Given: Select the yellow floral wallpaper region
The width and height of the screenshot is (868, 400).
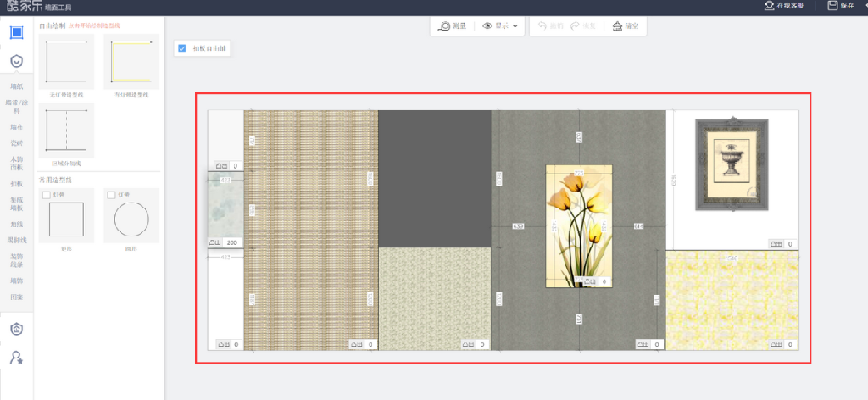Looking at the screenshot, I should click(x=732, y=300).
